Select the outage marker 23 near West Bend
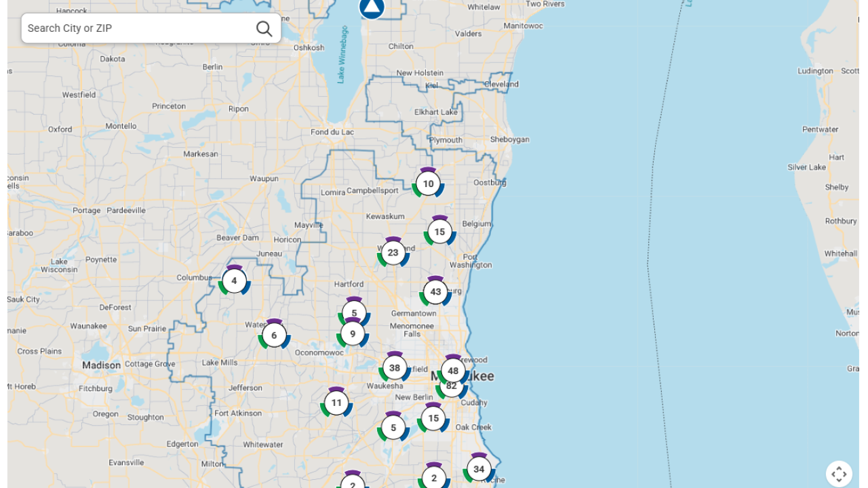868x488 pixels. coord(393,253)
